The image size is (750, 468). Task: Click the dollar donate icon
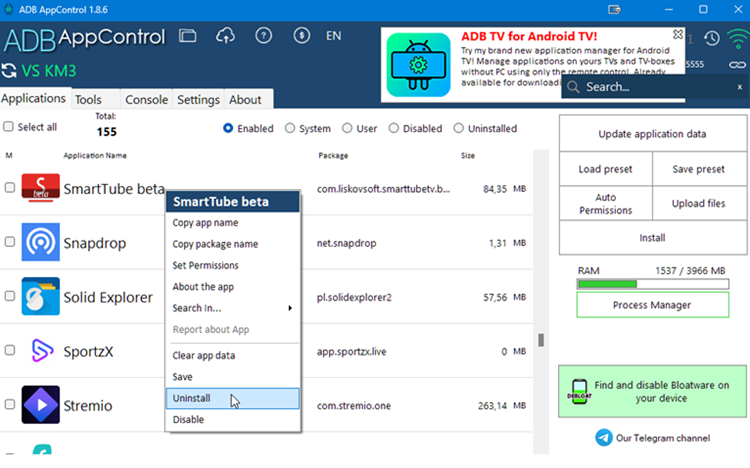301,36
